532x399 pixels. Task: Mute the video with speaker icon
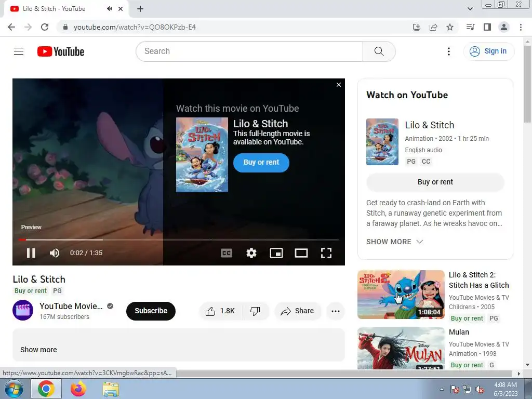pos(54,253)
